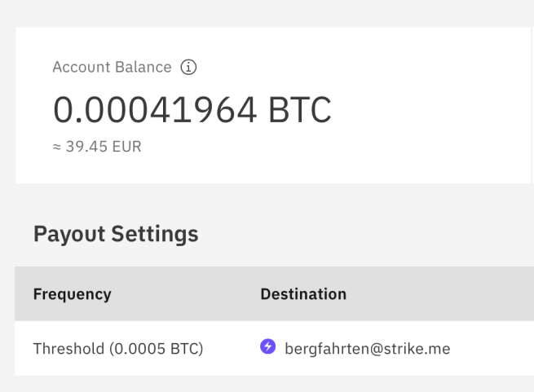Click the Destination column header

303,294
